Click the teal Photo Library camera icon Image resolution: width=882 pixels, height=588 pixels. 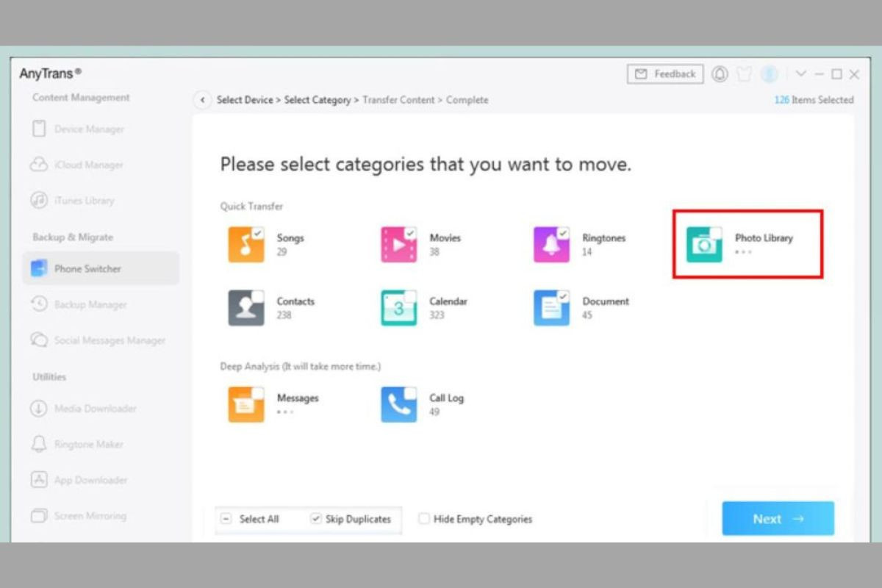tap(704, 245)
